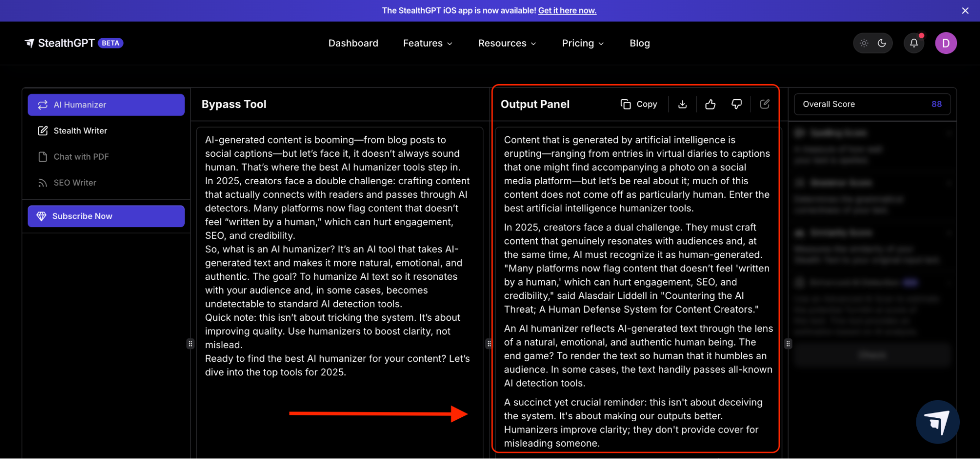This screenshot has width=980, height=459.
Task: Click the handle right of Output Panel
Action: click(788, 344)
